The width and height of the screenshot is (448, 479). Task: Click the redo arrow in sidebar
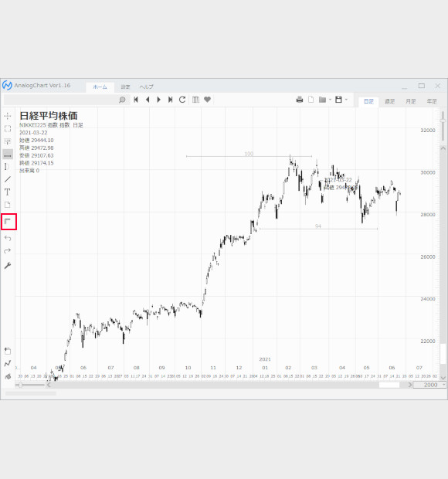pyautogui.click(x=7, y=251)
